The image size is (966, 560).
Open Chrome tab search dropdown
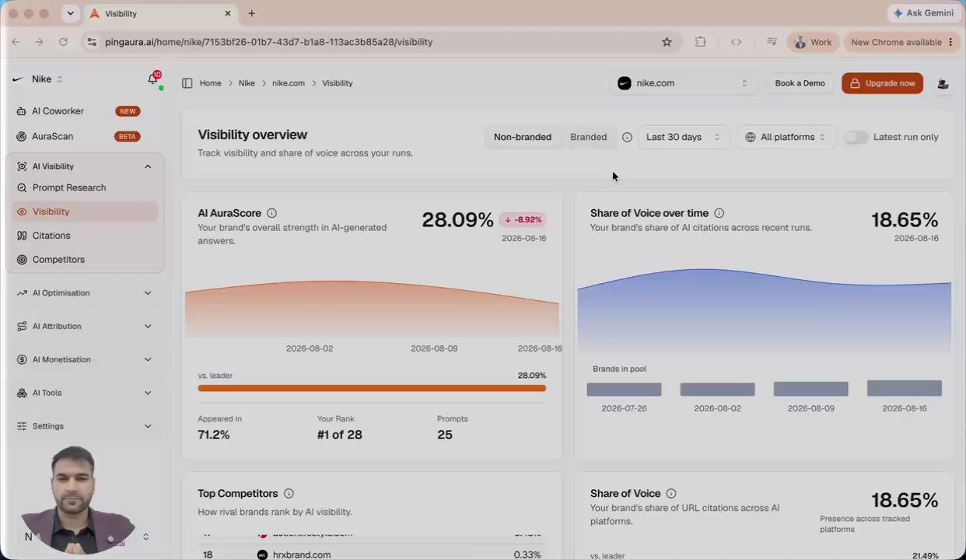click(x=71, y=13)
